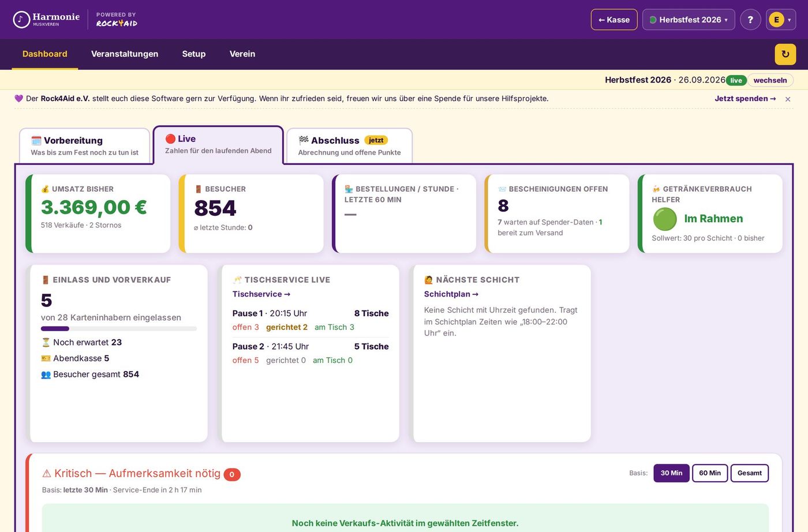Click the stall icon at Bestellungen / Stunde

[349, 189]
